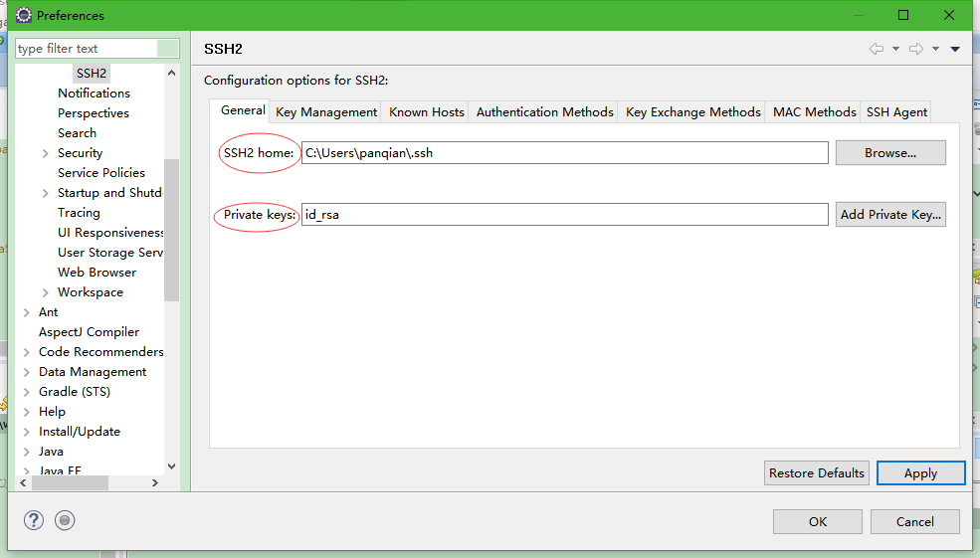Click in the SSH2 home path field
Screen dimensions: 980x558
pyautogui.click(x=564, y=152)
